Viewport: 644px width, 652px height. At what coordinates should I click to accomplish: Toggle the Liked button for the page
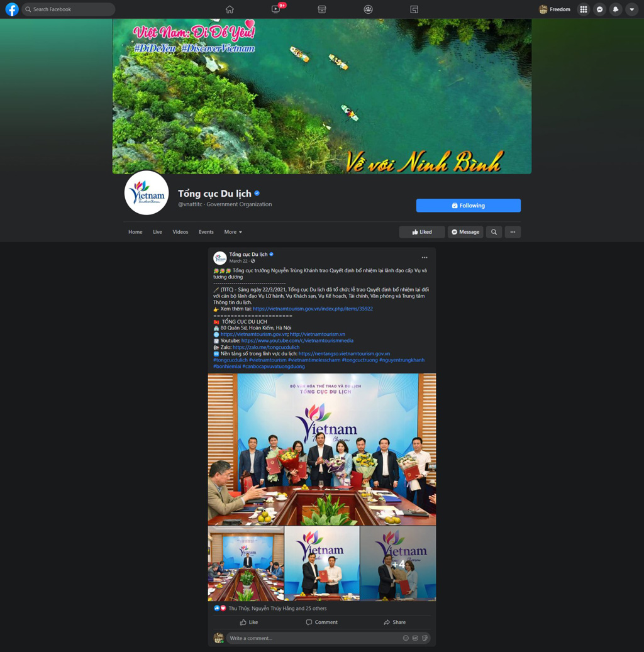pos(422,232)
